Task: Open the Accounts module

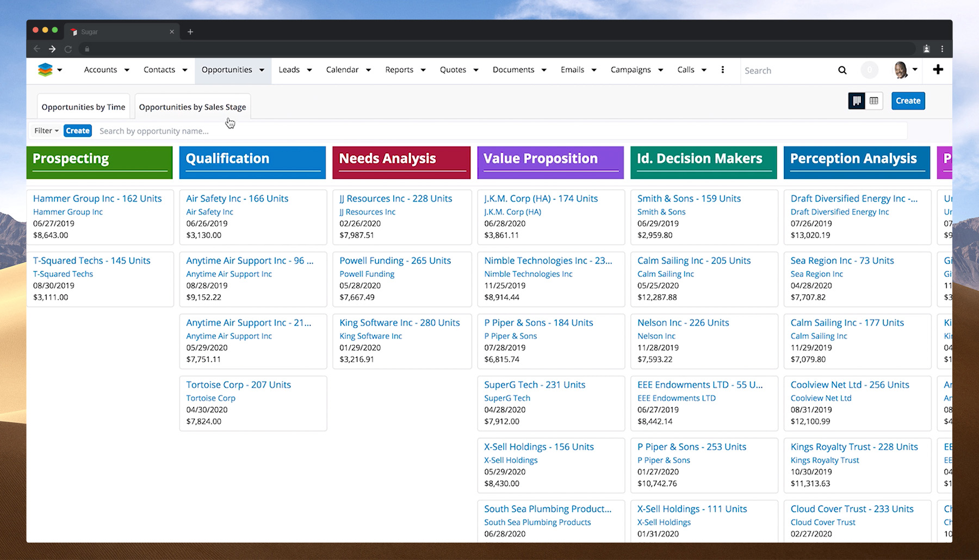Action: point(101,70)
